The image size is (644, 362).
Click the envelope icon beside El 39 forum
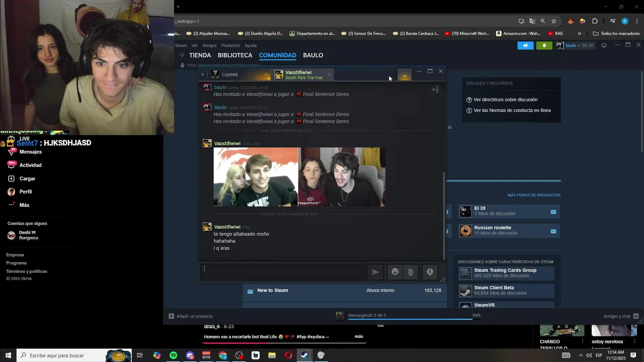(553, 212)
